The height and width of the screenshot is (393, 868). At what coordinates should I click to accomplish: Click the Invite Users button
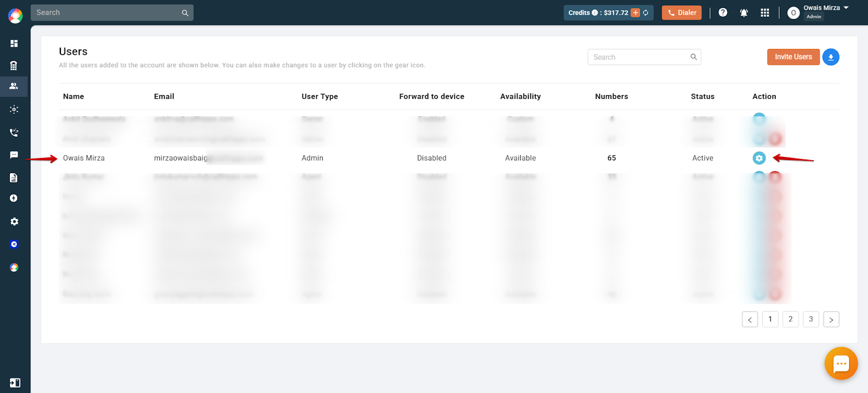click(793, 57)
